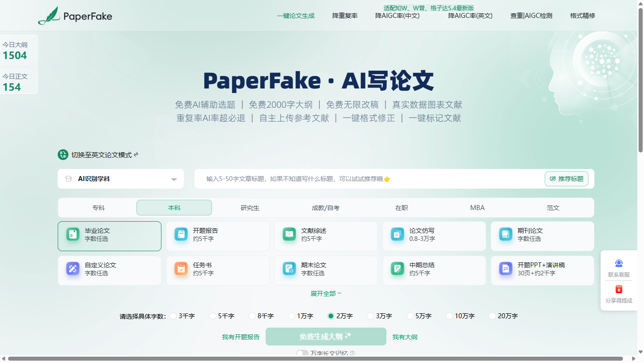Click the 开题PPT+演讲稿 card icon

(x=506, y=269)
